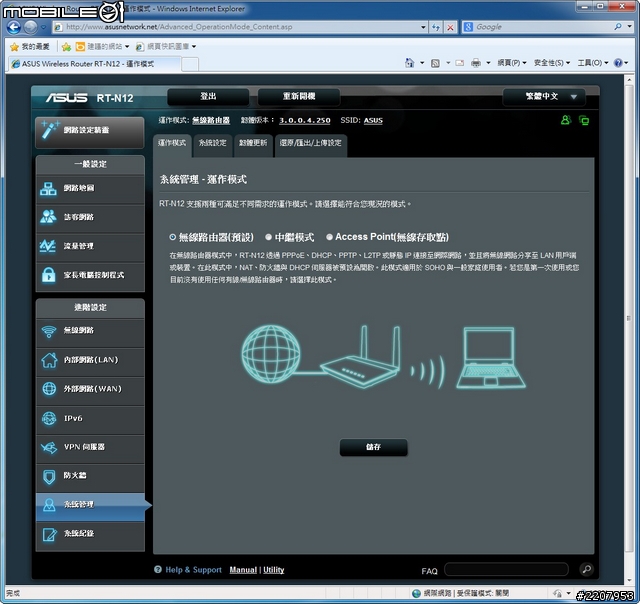Click the browser Home icon

point(409,63)
